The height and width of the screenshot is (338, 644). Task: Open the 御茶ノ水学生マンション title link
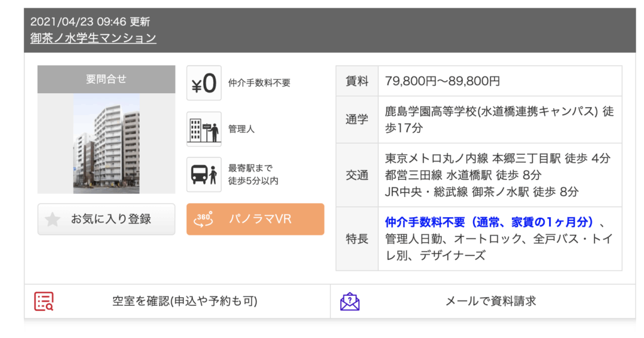pos(93,38)
